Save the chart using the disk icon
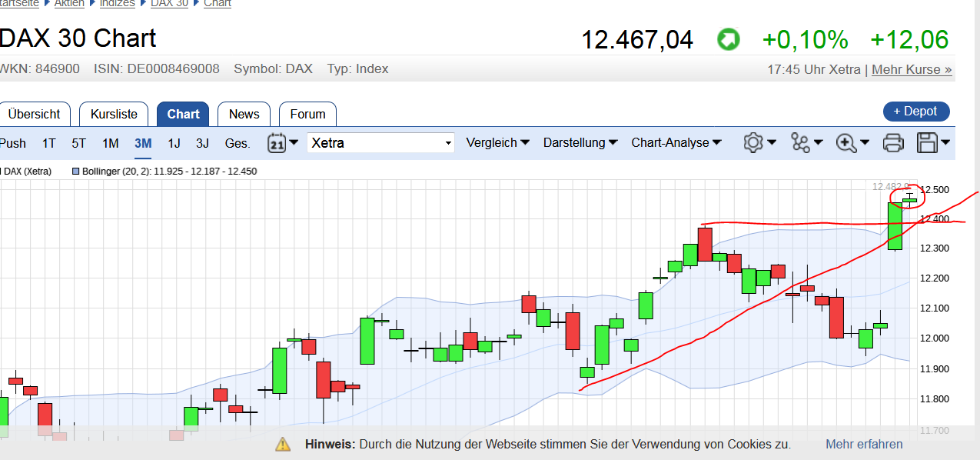Screen dimensions: 980x460 click(x=928, y=143)
